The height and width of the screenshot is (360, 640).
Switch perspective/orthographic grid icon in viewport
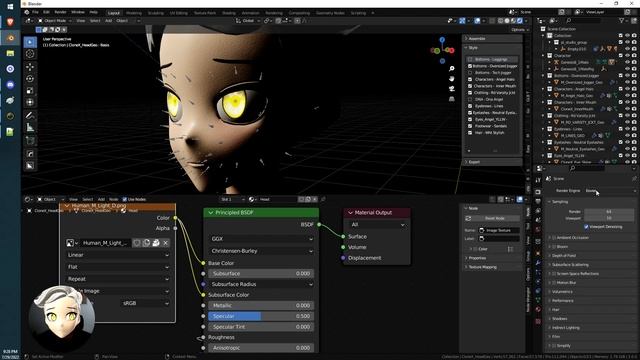coord(451,99)
